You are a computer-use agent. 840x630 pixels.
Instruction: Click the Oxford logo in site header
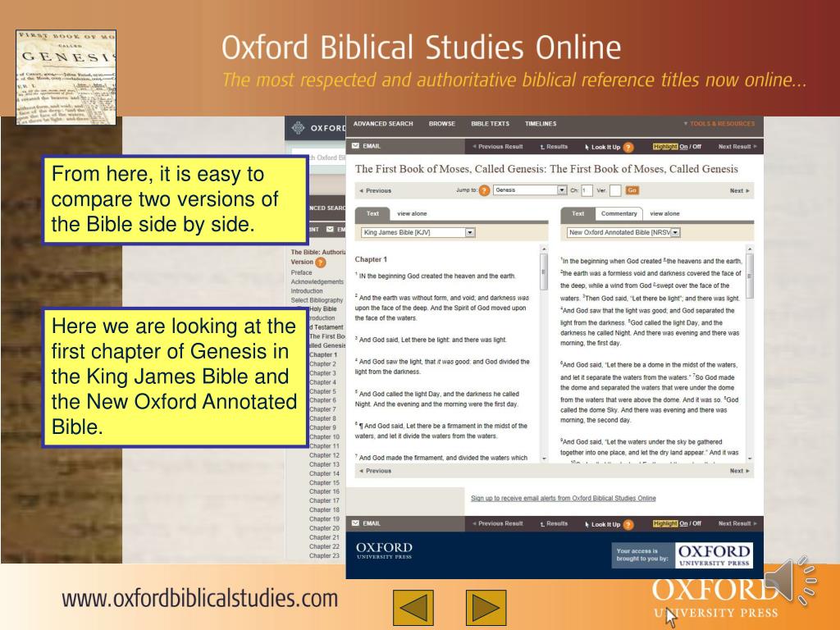click(318, 128)
